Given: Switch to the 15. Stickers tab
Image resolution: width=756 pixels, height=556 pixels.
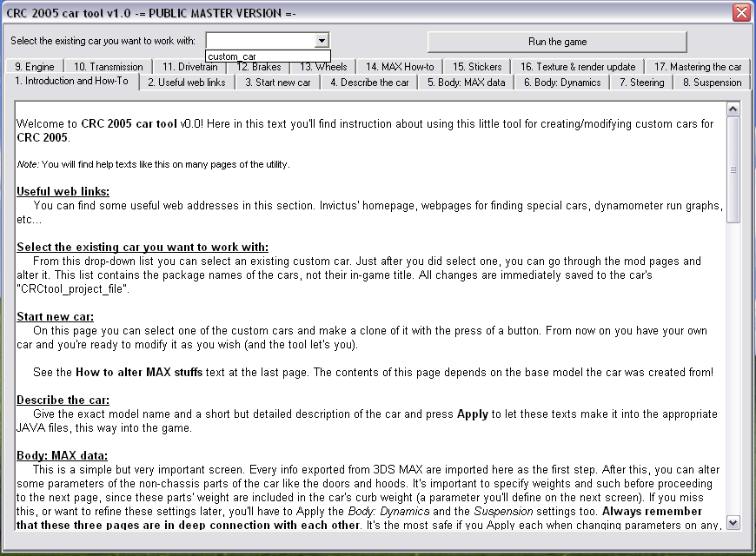Looking at the screenshot, I should click(477, 67).
